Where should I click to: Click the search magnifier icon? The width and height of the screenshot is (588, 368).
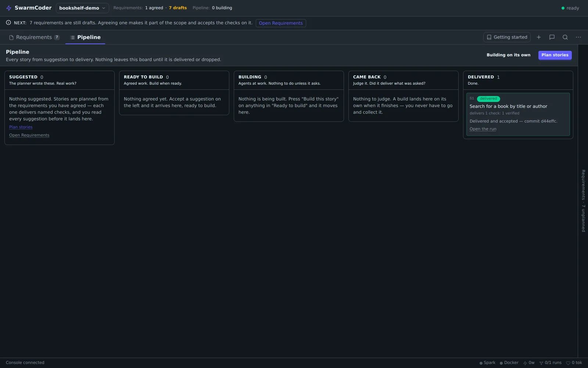(x=565, y=37)
